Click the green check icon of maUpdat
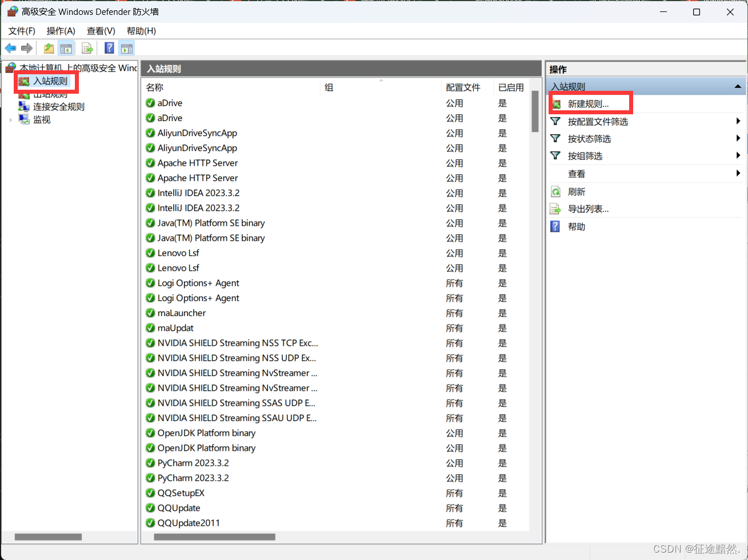Screen dimensions: 748x560 (150, 328)
